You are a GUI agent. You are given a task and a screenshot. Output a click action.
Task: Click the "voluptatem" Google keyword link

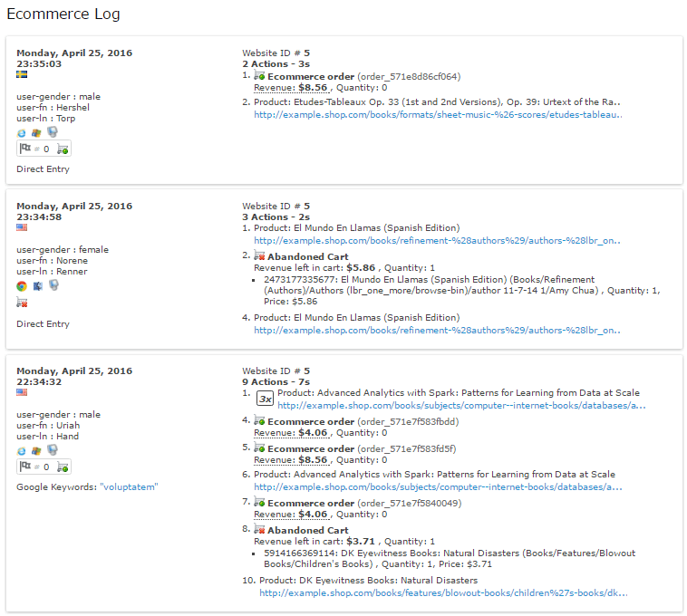[x=129, y=486]
